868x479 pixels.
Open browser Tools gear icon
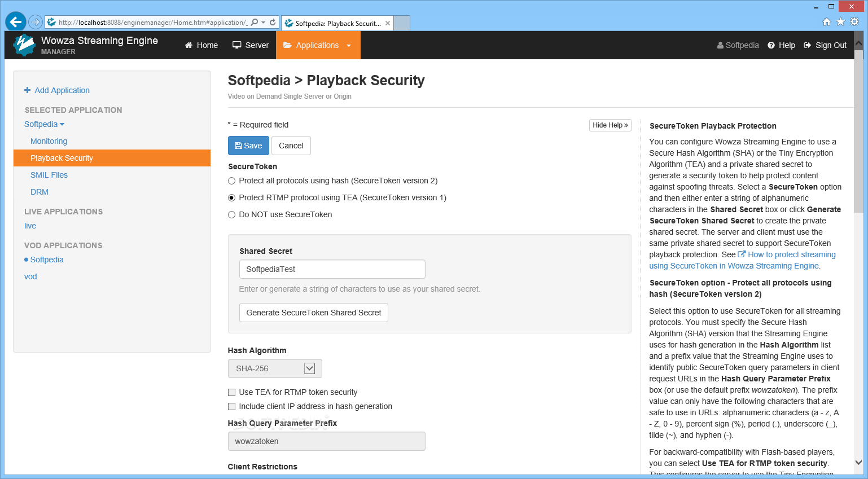pyautogui.click(x=854, y=22)
